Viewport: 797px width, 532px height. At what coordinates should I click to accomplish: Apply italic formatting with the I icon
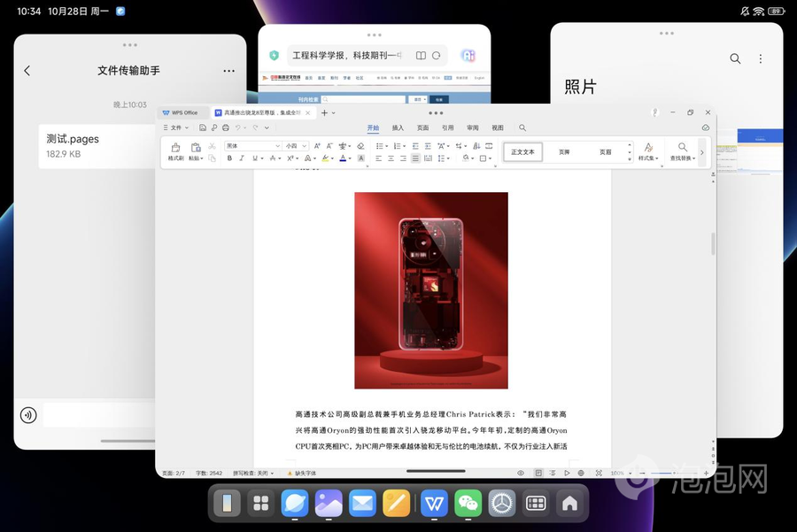242,158
